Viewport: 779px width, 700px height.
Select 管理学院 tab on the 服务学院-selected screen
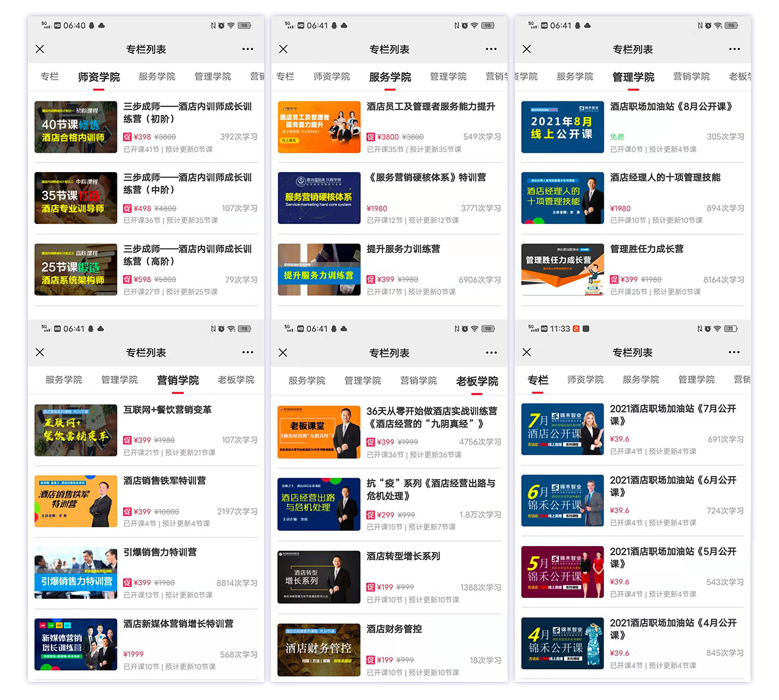tap(449, 77)
